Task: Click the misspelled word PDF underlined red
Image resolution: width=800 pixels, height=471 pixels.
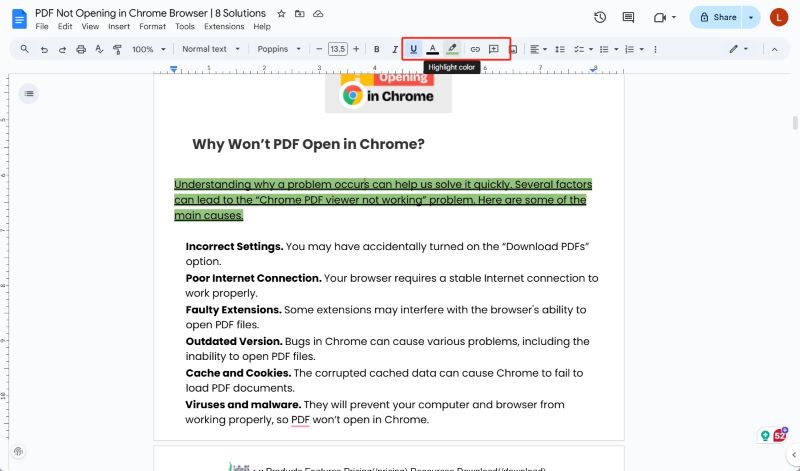Action: (x=301, y=419)
